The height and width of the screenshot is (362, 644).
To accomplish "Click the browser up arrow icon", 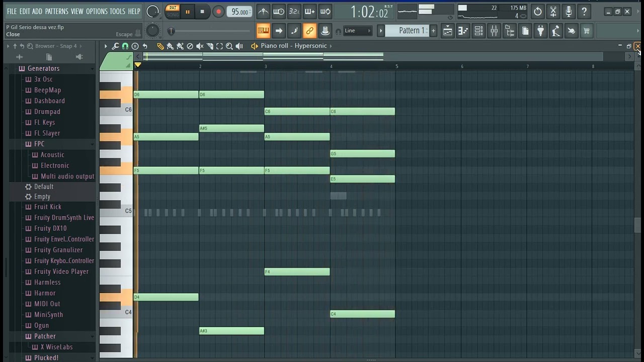I will tap(15, 46).
